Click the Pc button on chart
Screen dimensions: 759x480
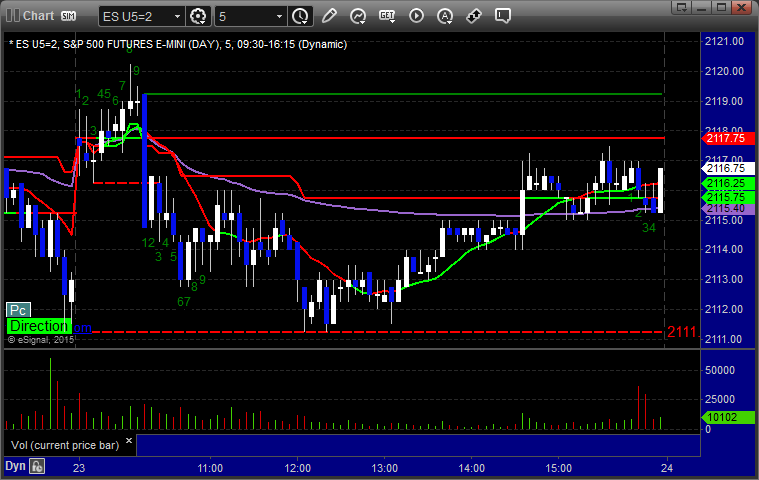tap(18, 310)
